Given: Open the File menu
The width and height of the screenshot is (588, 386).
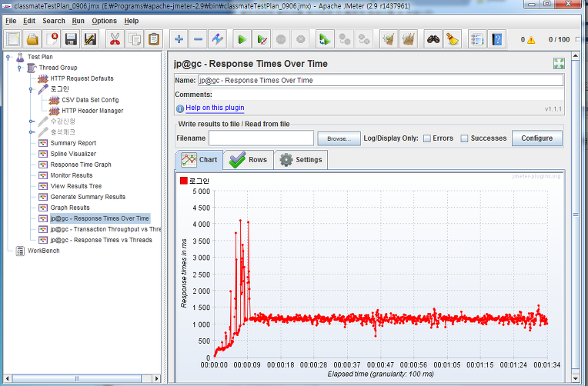Looking at the screenshot, I should pyautogui.click(x=11, y=21).
